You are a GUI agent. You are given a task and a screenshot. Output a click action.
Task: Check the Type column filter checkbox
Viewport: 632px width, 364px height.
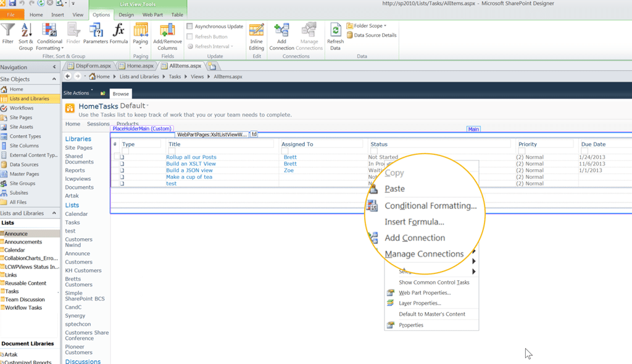pos(125,151)
